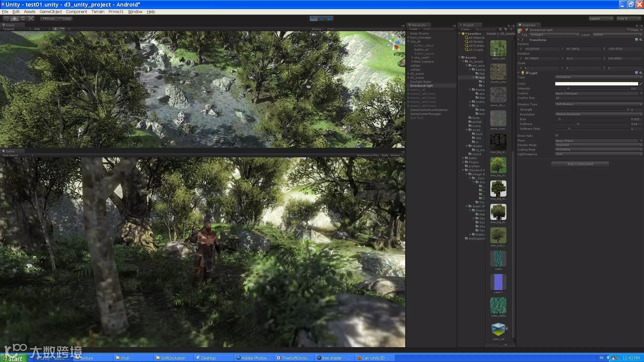Click the Inspector lock icon
The height and width of the screenshot is (362, 644).
click(x=637, y=25)
